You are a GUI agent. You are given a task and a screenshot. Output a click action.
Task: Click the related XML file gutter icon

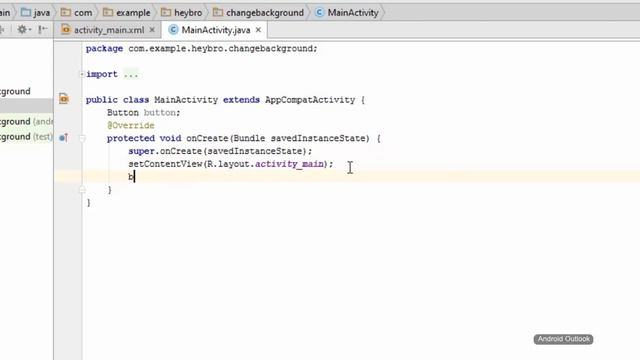64,99
